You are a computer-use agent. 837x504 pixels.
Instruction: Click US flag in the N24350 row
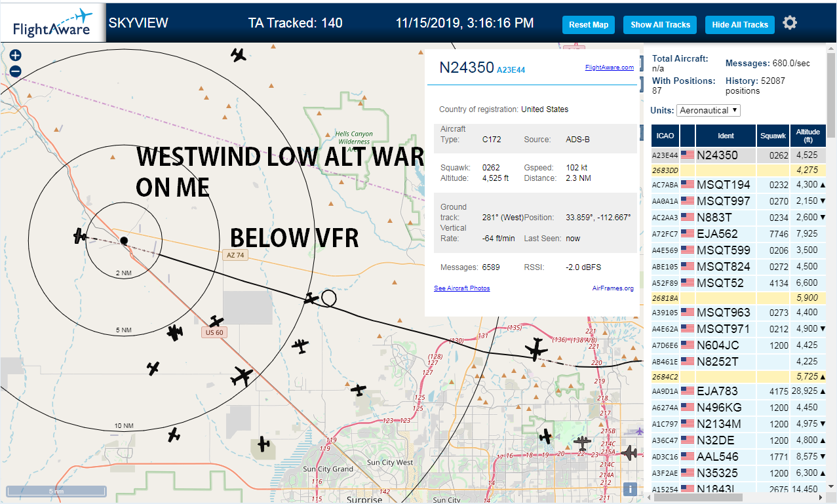(x=688, y=155)
